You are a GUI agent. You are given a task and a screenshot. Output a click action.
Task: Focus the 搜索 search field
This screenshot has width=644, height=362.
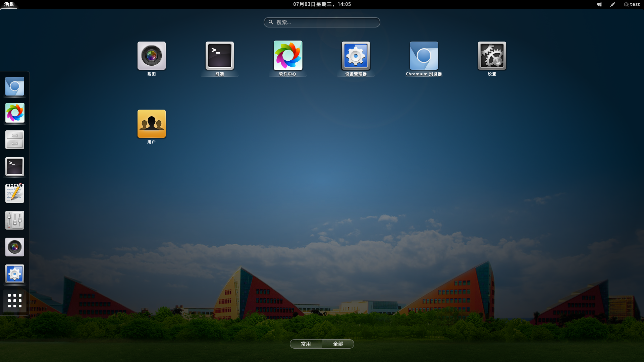tap(322, 22)
